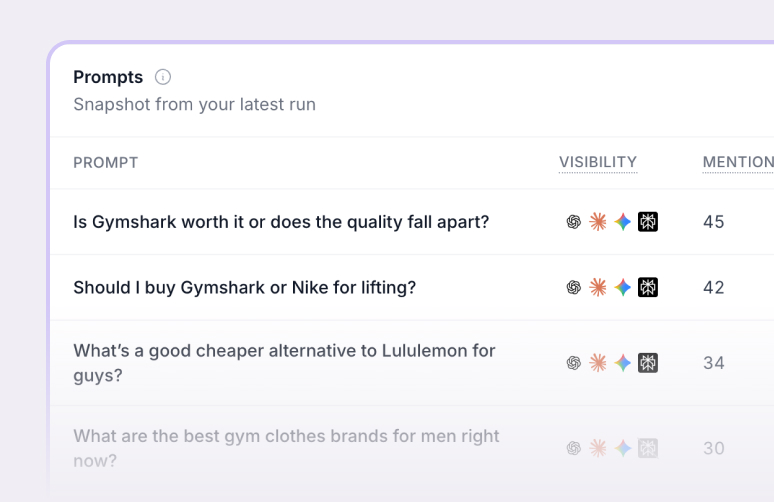Click Gemini icon in Gymshark or Nike row
This screenshot has height=502, width=774.
(623, 287)
